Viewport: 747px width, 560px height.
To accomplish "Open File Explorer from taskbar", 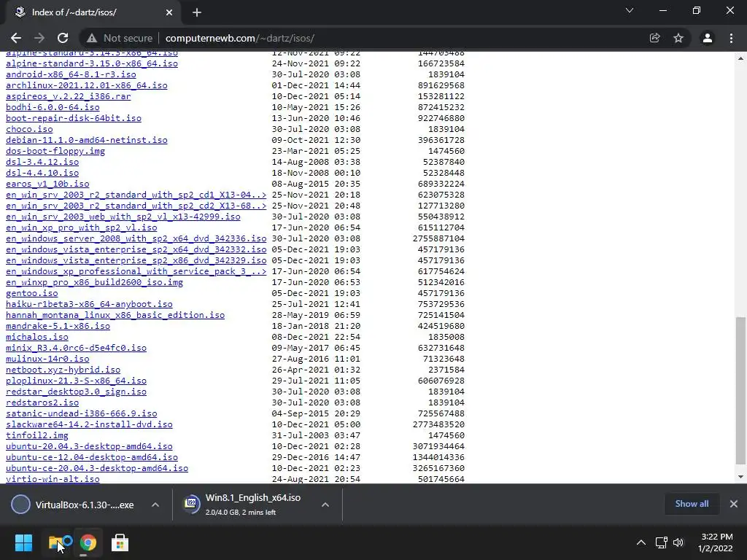I will tap(55, 542).
